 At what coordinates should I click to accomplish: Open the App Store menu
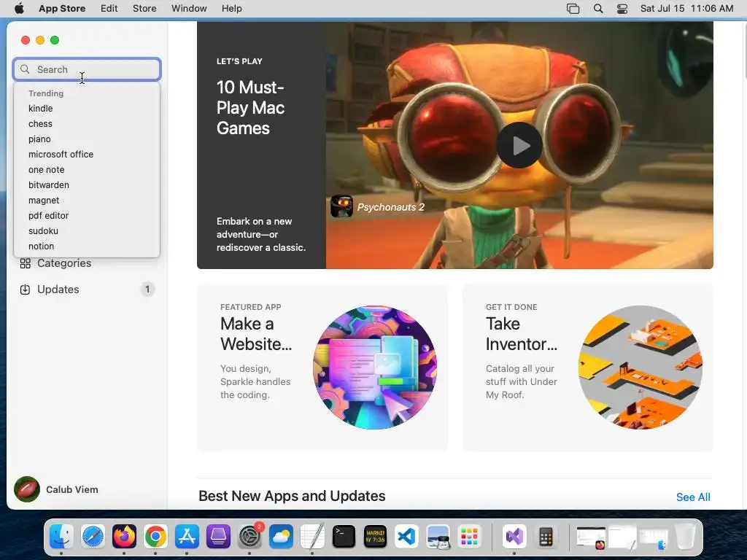pyautogui.click(x=62, y=9)
